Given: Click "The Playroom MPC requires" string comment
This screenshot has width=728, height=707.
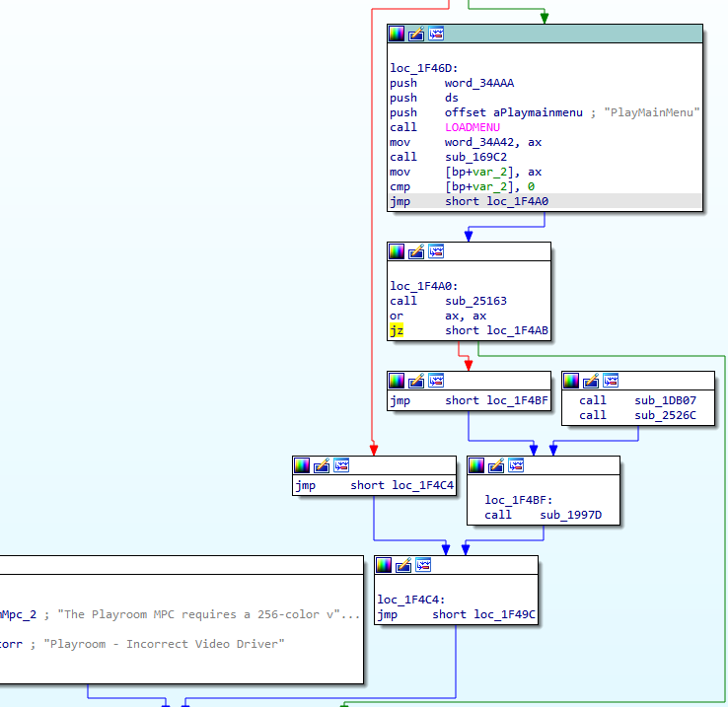Looking at the screenshot, I should click(x=209, y=614).
